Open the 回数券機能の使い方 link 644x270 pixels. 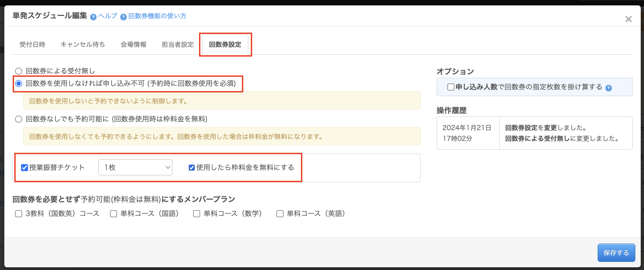(157, 16)
